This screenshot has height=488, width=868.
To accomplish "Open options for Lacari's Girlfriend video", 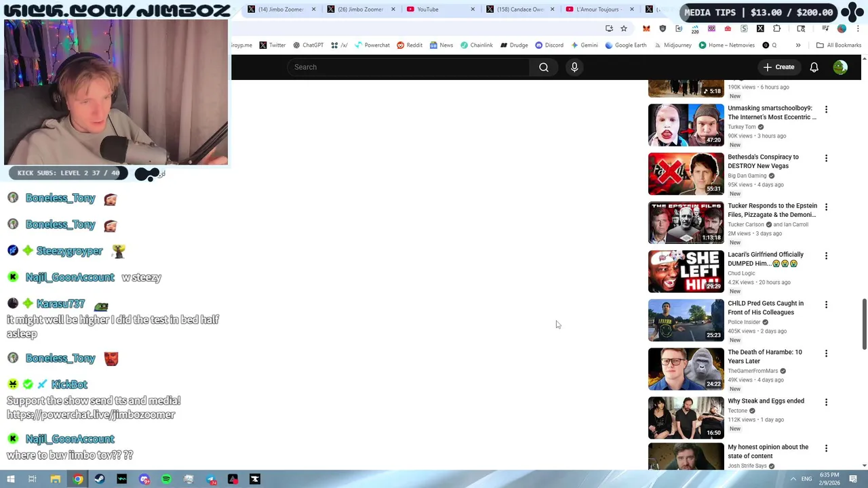I will (x=826, y=256).
